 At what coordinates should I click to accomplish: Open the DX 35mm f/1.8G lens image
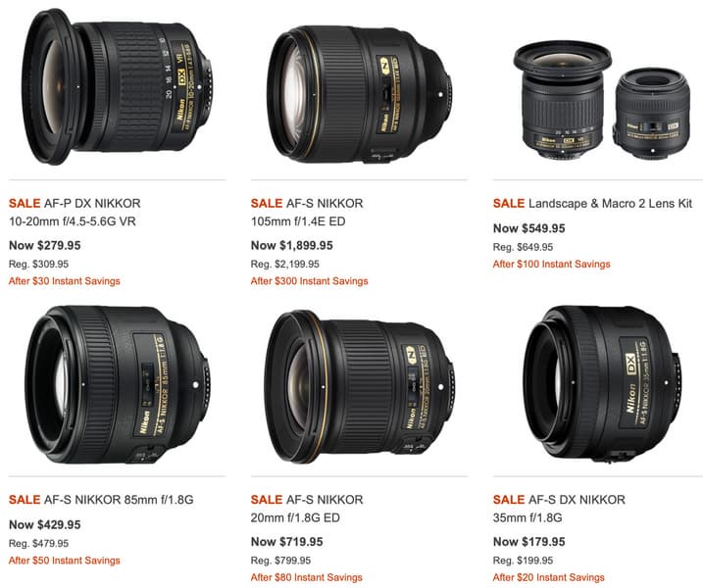(x=602, y=383)
